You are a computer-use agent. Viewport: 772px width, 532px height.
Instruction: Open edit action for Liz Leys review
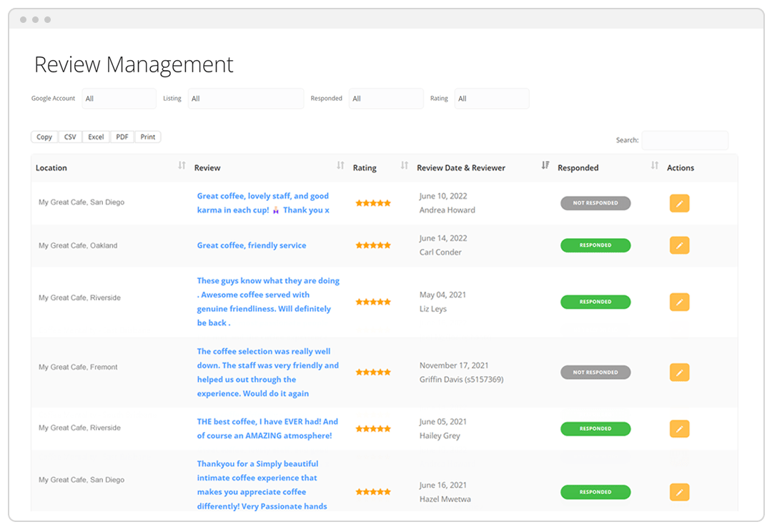click(x=679, y=302)
